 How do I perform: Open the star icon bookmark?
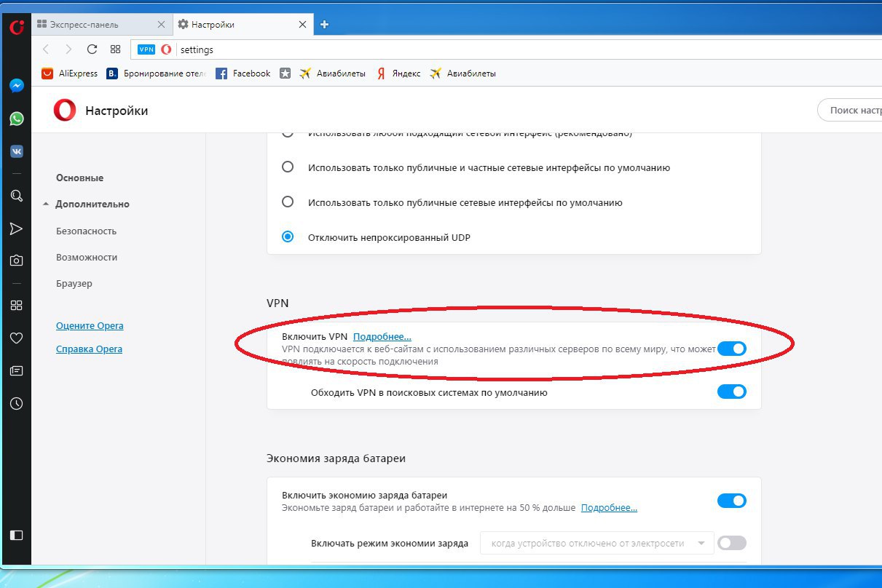(x=286, y=73)
